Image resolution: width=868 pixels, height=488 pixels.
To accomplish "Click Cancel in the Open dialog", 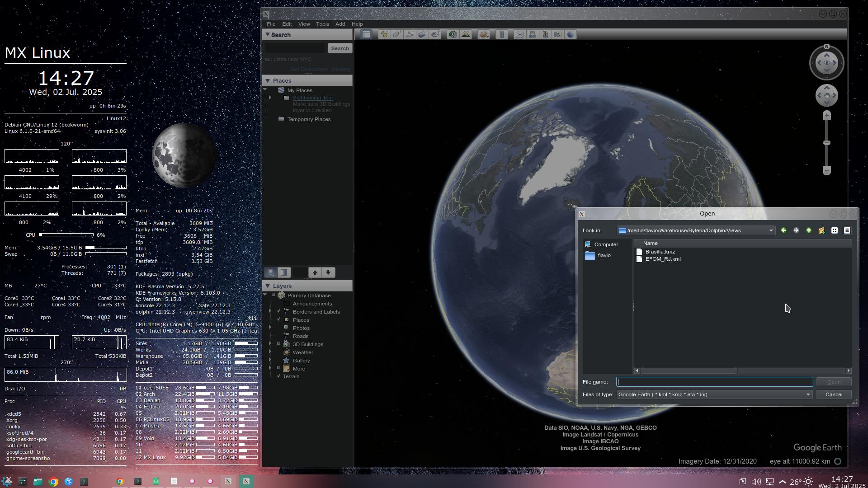I will pyautogui.click(x=834, y=394).
